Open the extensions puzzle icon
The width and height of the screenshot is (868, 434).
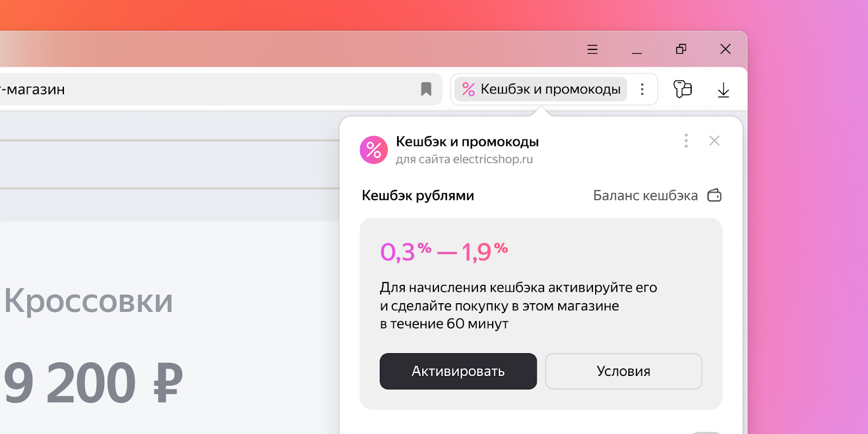(682, 89)
